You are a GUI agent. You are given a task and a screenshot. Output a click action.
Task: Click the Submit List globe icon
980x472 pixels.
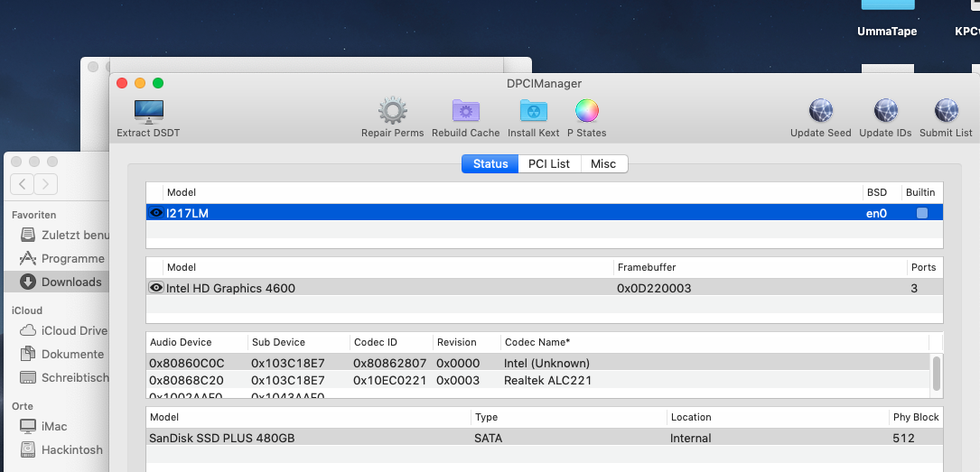click(946, 112)
